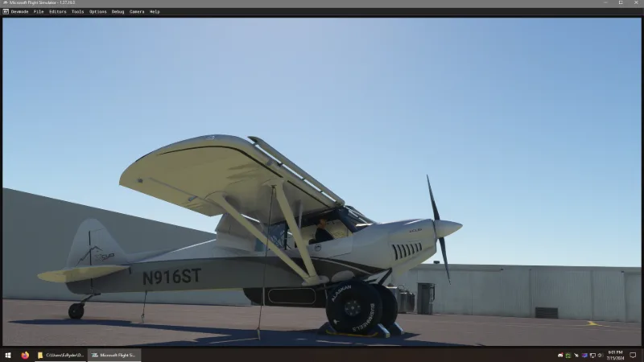Open the Camera menu
The image size is (644, 362).
coord(137,12)
